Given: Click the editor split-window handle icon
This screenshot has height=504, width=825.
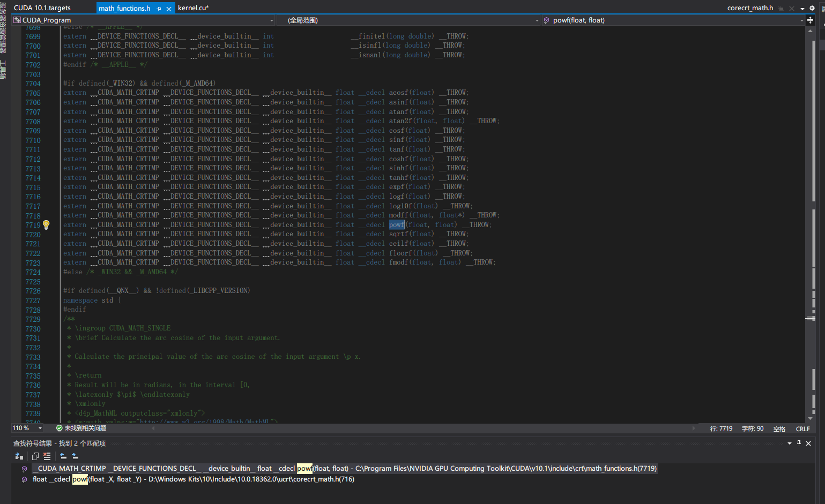Looking at the screenshot, I should tap(810, 20).
